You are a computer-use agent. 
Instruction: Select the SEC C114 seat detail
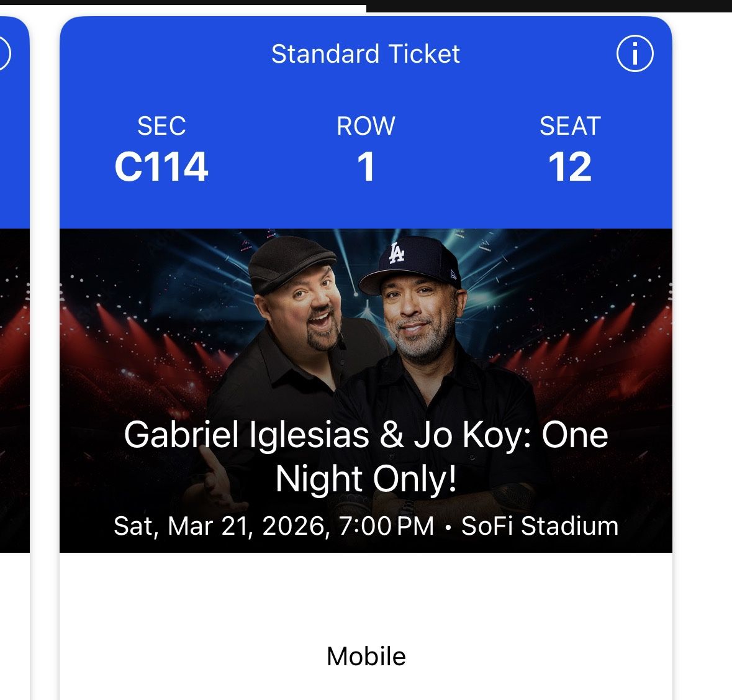163,149
